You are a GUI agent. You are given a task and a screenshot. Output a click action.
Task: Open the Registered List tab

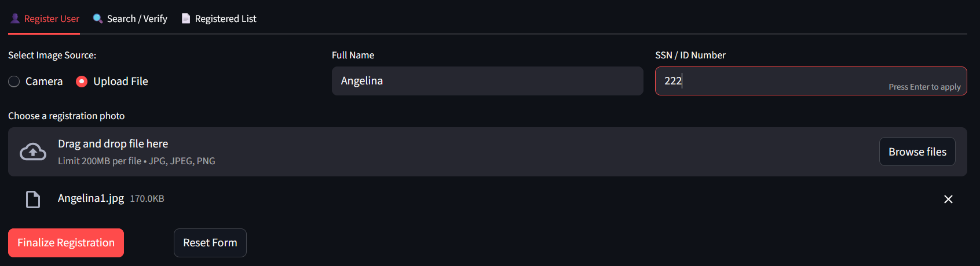(x=225, y=19)
